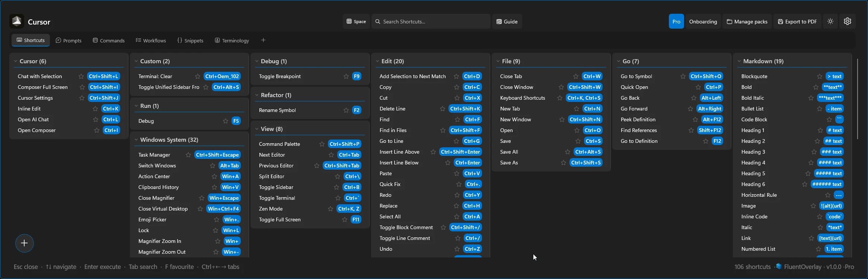The width and height of the screenshot is (868, 279).
Task: Add a new tab with plus icon
Action: pos(263,40)
